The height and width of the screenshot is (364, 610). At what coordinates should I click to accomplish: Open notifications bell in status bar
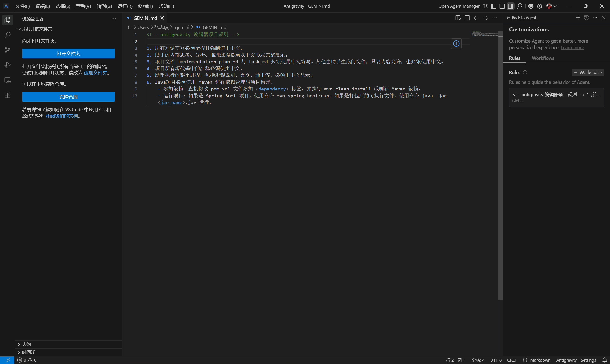[x=604, y=360]
